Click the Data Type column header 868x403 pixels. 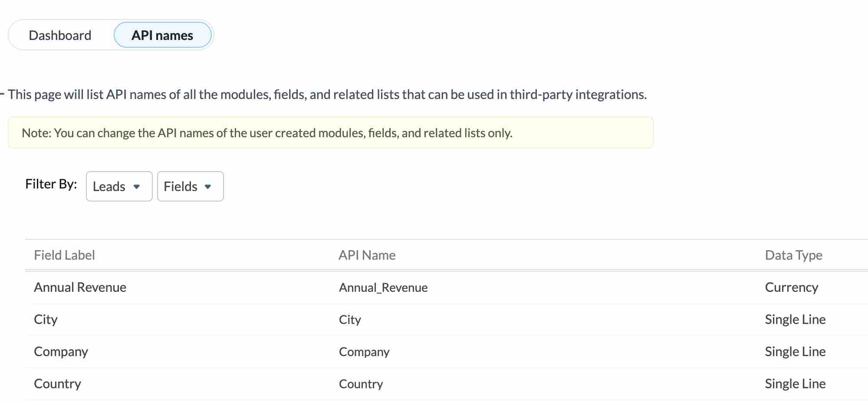pos(794,255)
